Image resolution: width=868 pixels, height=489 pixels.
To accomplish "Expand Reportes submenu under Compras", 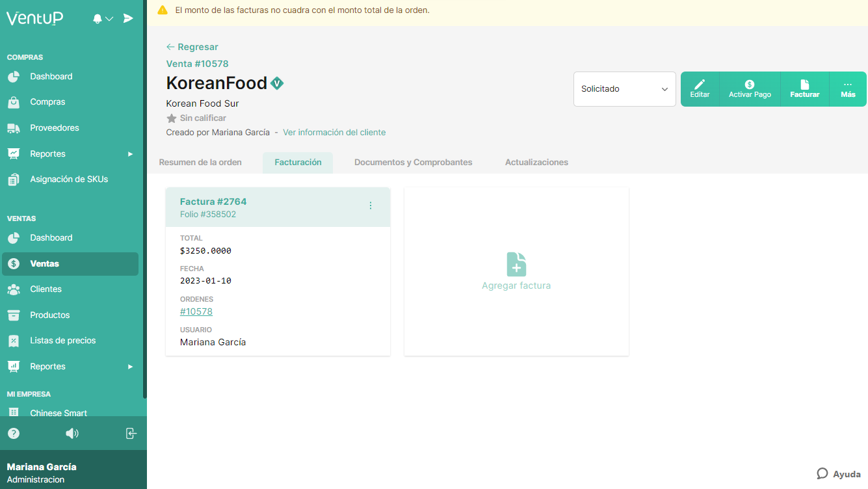I will tap(130, 154).
